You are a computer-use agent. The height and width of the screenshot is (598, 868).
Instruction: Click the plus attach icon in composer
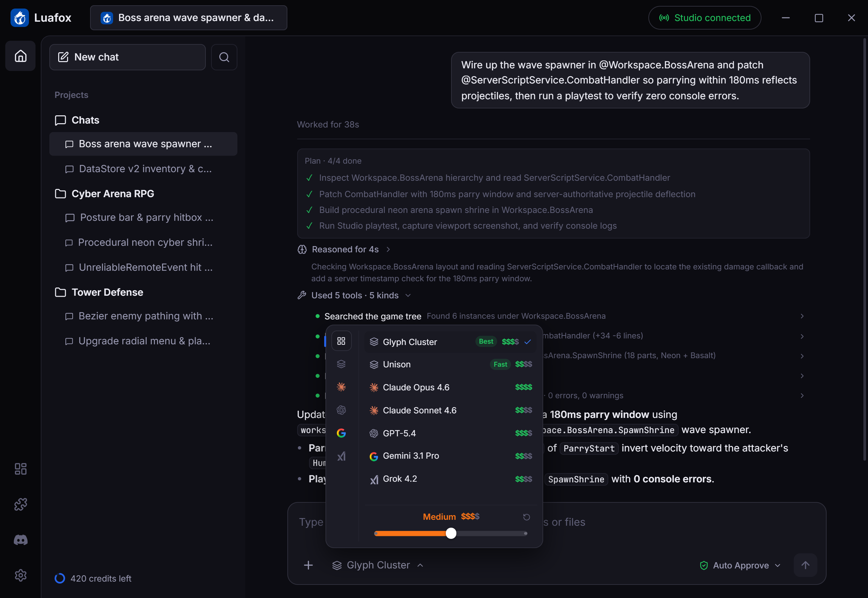308,565
